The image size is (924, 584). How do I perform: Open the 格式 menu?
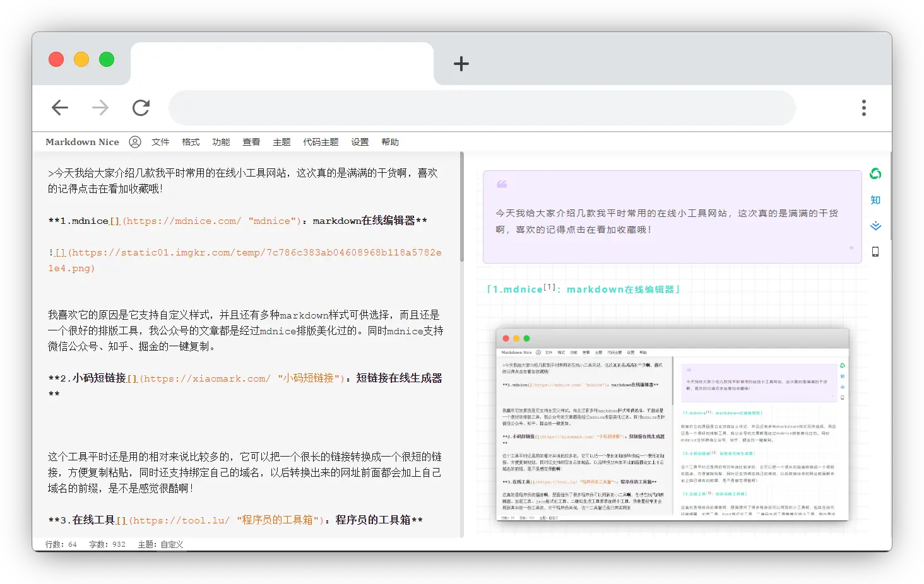click(191, 142)
